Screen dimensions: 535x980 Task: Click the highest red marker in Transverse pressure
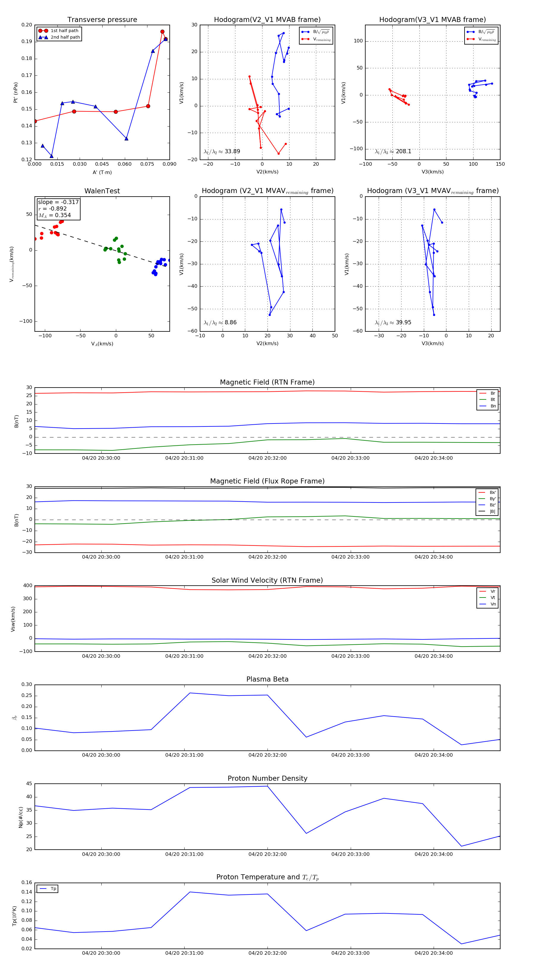[x=162, y=32]
